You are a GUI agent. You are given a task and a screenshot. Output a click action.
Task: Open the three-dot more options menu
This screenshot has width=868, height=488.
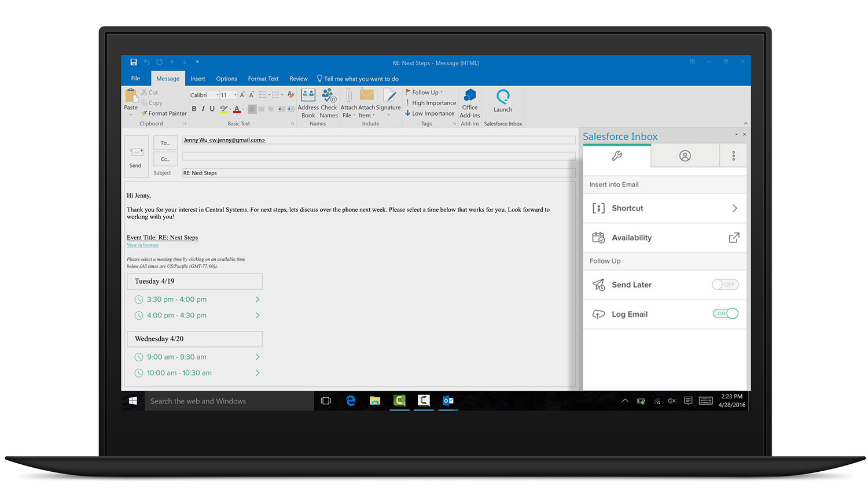733,156
